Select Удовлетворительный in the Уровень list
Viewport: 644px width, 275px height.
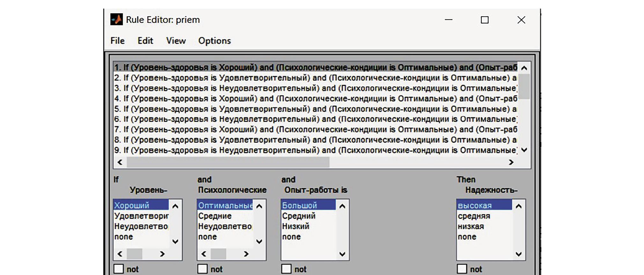point(141,216)
